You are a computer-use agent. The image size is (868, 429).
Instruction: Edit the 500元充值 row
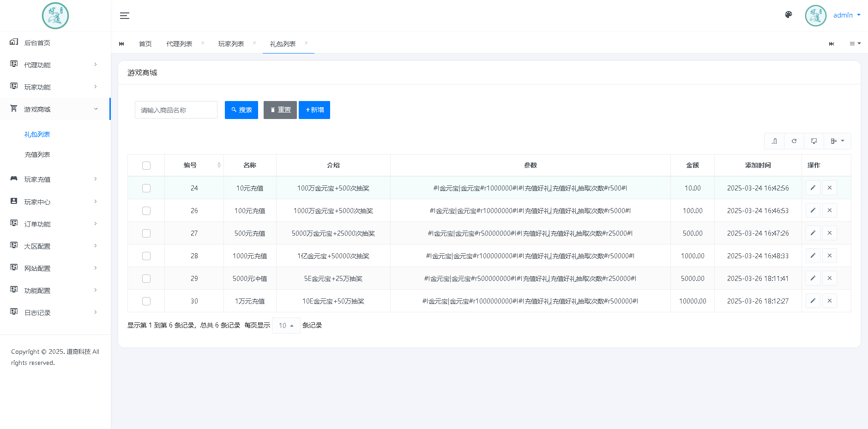813,233
